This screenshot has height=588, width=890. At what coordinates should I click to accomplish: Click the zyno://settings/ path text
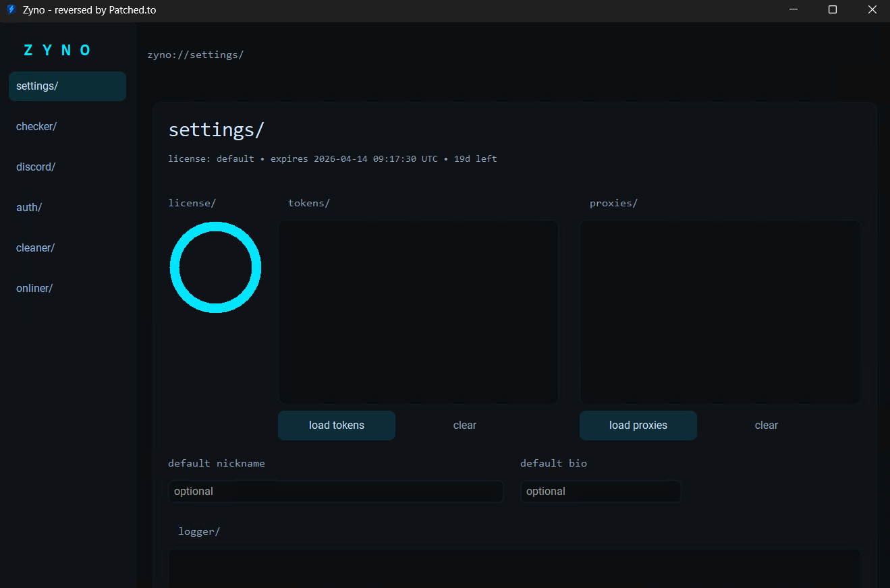click(x=196, y=55)
